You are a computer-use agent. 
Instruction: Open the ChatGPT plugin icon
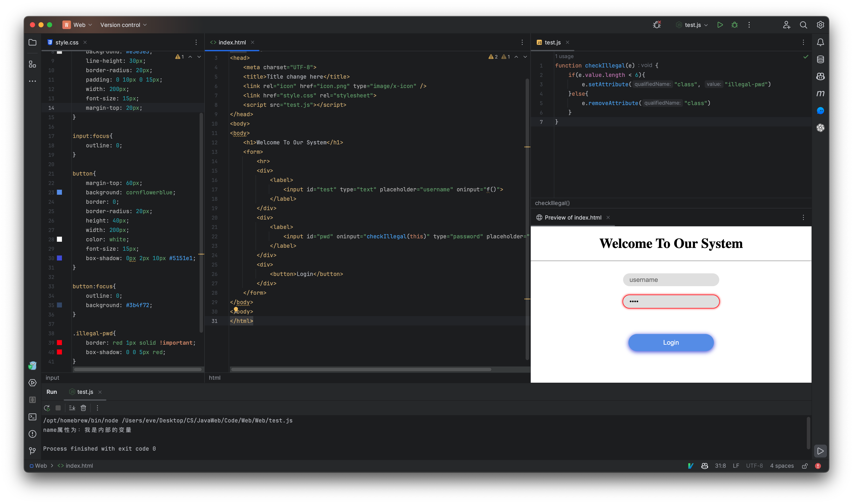pyautogui.click(x=820, y=128)
